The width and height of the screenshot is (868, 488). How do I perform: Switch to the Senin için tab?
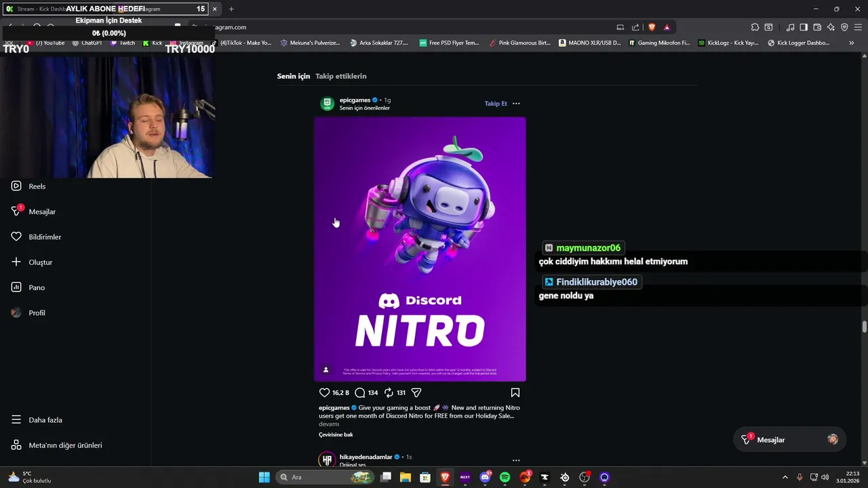(293, 76)
